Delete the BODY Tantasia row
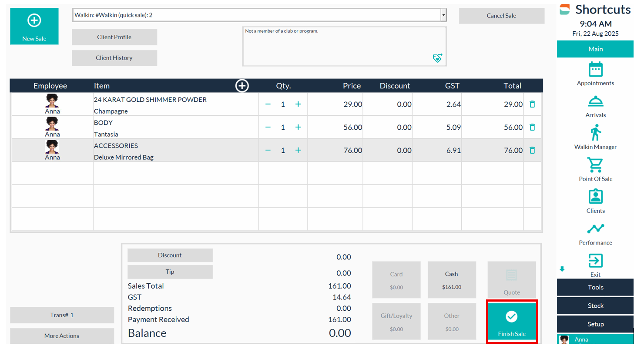Screen dimensions: 644x356 point(532,127)
